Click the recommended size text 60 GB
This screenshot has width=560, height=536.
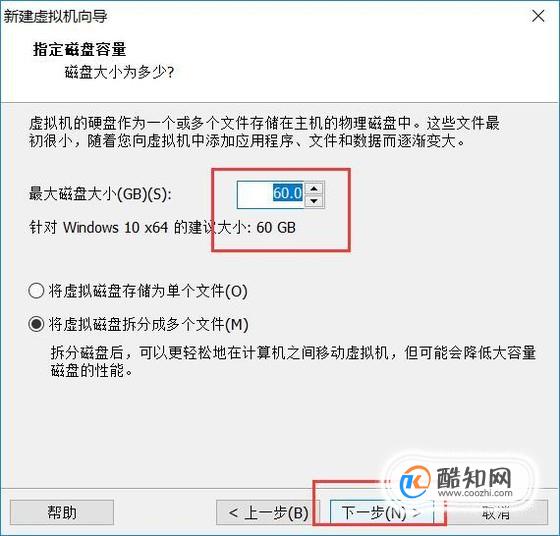[x=276, y=227]
